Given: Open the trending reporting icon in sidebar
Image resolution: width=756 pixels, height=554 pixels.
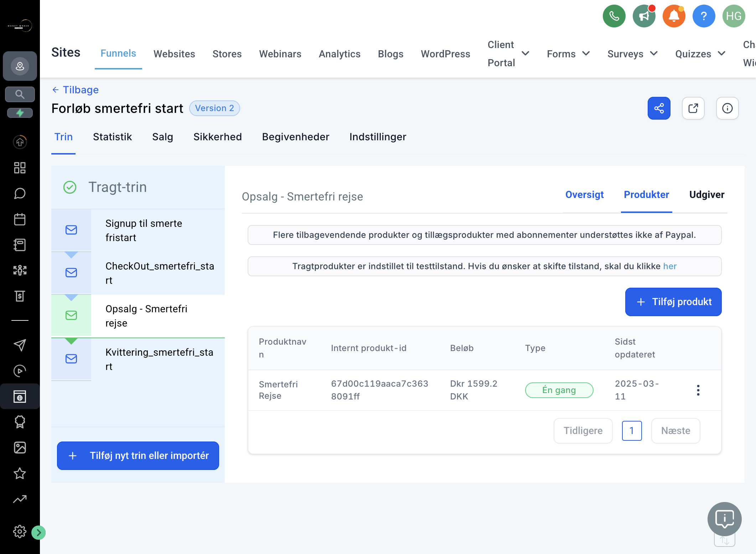Looking at the screenshot, I should pos(20,499).
